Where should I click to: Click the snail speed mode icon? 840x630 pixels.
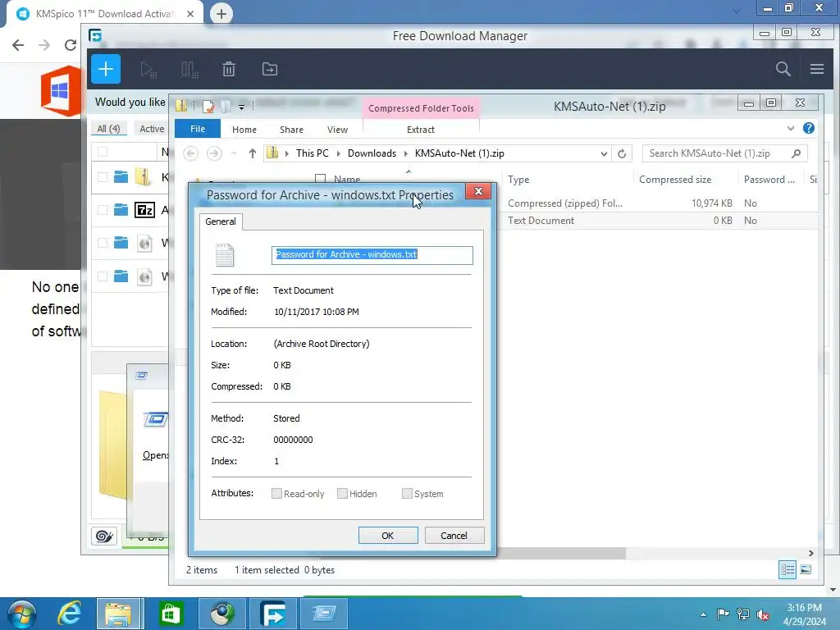pyautogui.click(x=104, y=536)
